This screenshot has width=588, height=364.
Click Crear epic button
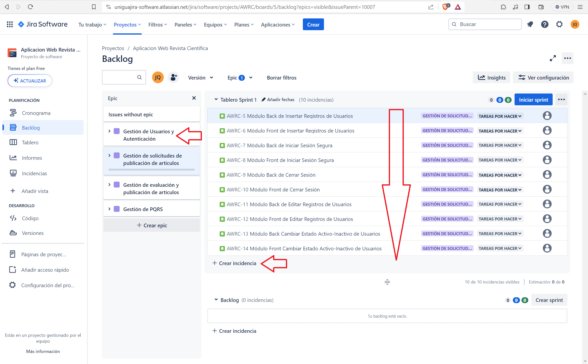(x=152, y=225)
